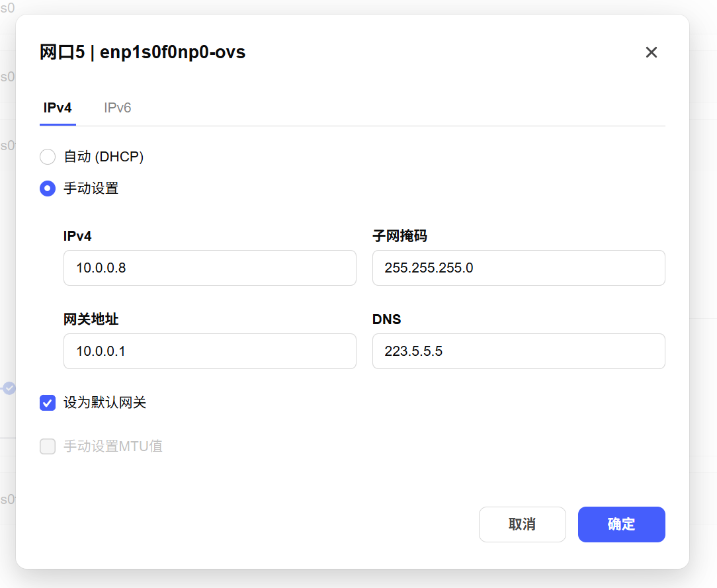717x588 pixels.
Task: Click the dialog title 网口5 | enp1s0f0np0-ovs
Action: click(143, 52)
